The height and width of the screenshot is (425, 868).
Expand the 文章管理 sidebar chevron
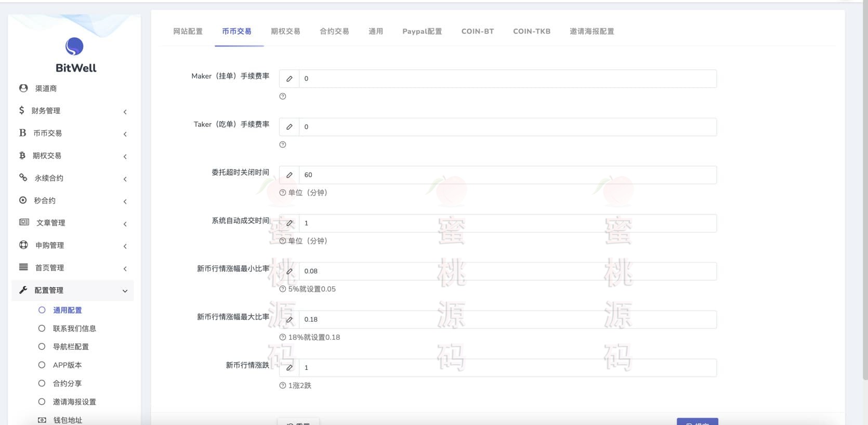click(125, 224)
